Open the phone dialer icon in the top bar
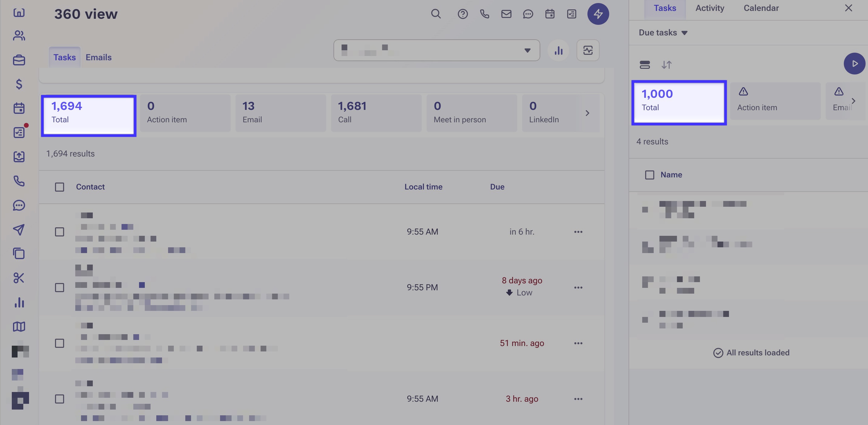 click(485, 14)
